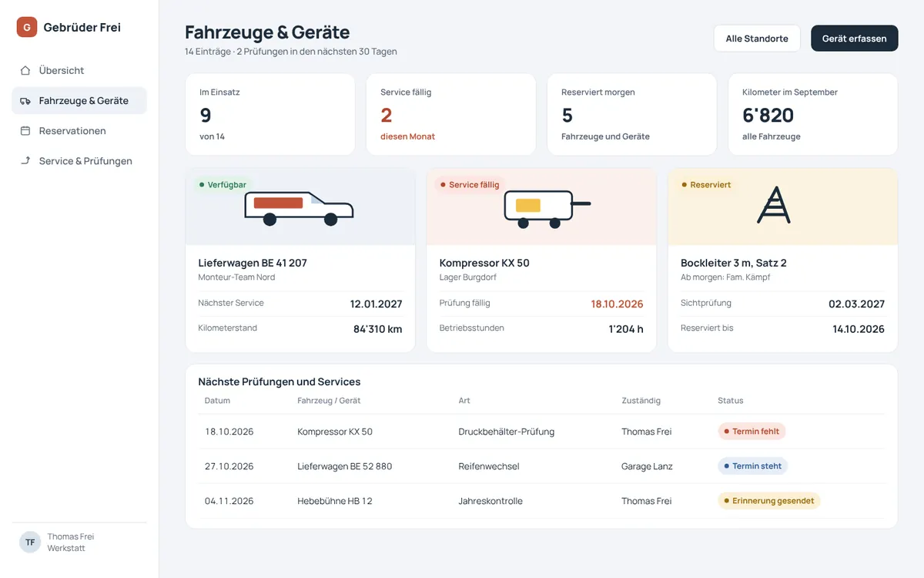Screen dimensions: 924x578
Task: Click the 14.10.2026 Reserviert bis date
Action: click(x=859, y=329)
